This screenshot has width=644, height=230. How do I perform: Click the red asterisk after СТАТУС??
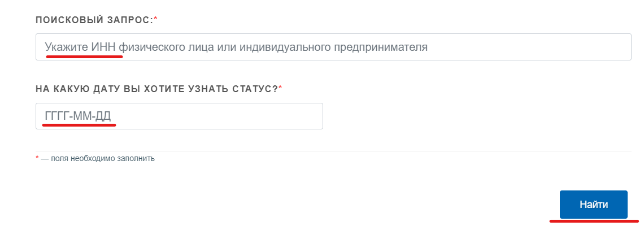click(280, 89)
